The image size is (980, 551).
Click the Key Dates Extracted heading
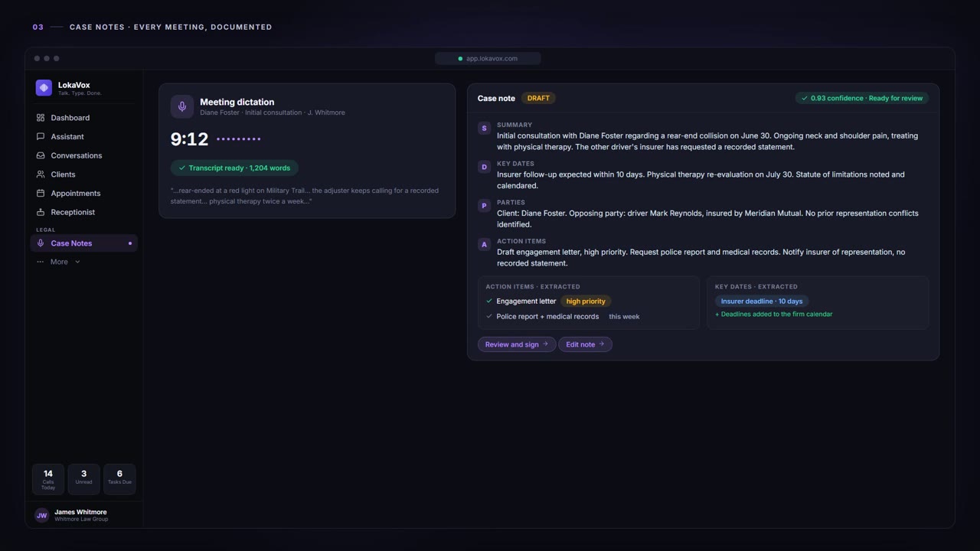point(756,286)
